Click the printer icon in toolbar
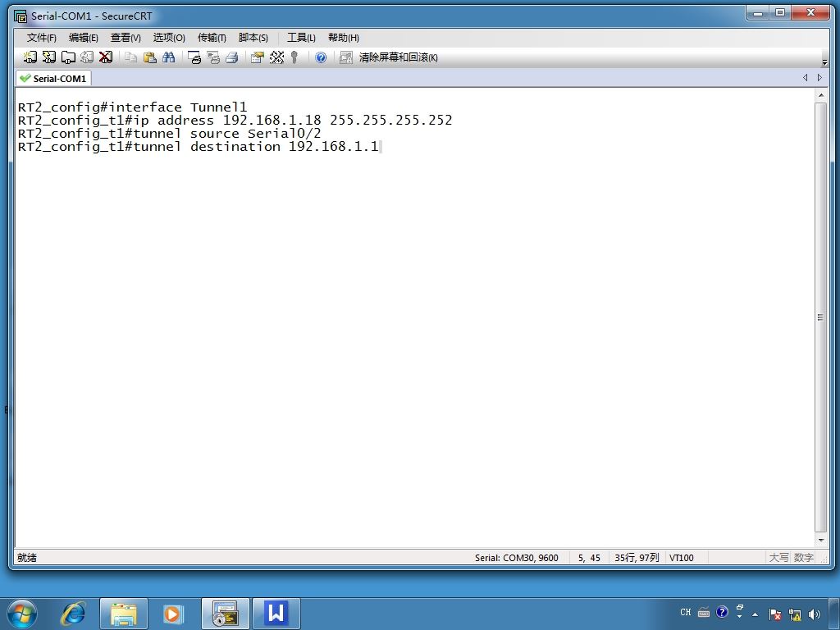 tap(232, 57)
